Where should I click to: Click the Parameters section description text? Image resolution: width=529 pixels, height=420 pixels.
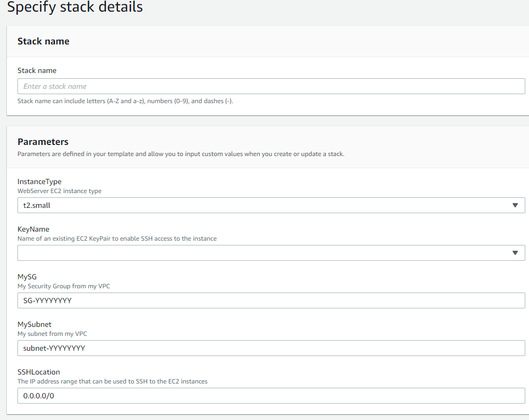click(181, 154)
